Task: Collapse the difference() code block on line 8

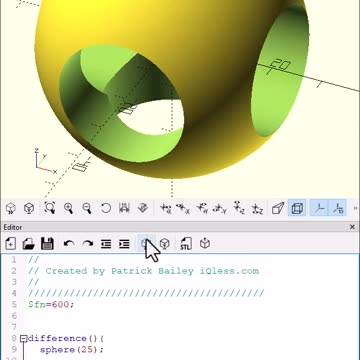Action: coord(23,339)
